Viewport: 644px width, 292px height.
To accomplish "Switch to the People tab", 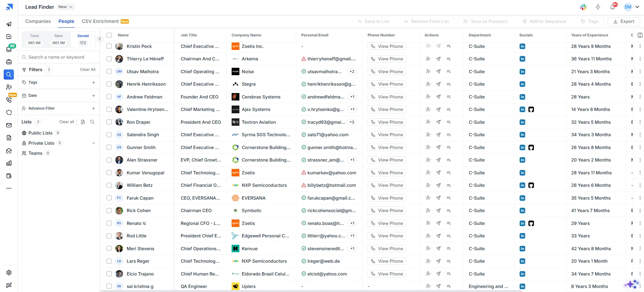I will click(x=66, y=21).
